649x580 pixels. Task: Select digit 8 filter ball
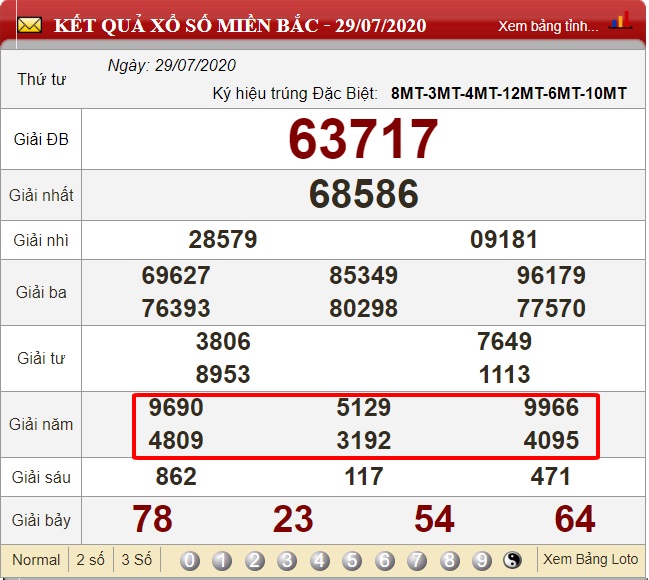[450, 561]
